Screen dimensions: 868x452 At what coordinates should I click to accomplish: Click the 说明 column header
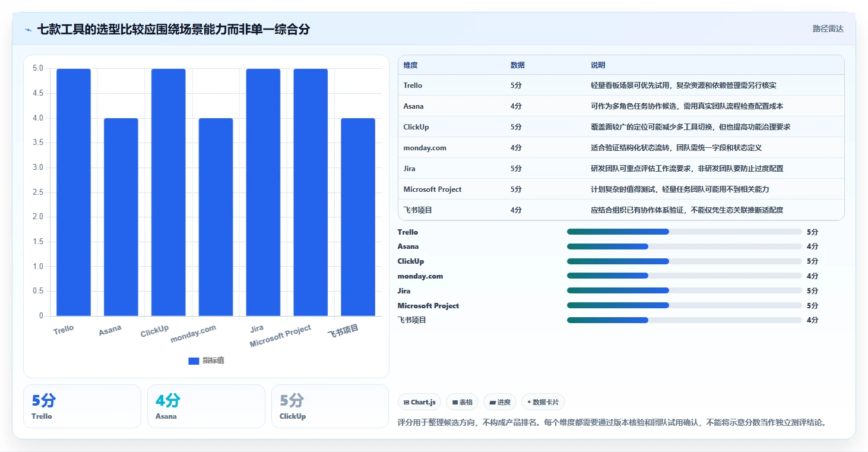(x=598, y=65)
